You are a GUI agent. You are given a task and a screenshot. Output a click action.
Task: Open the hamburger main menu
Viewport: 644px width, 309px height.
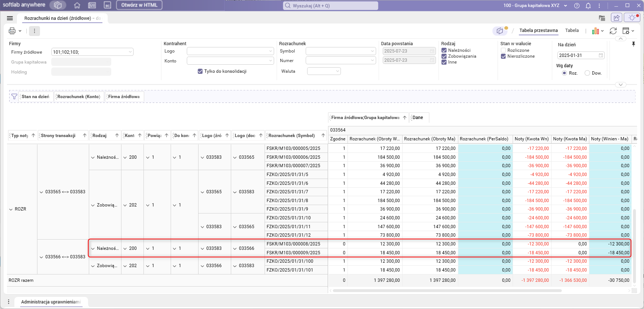click(10, 18)
